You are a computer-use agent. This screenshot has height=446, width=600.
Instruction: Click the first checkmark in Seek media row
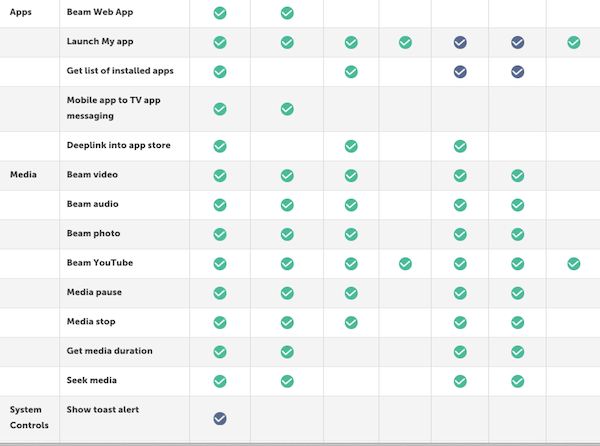click(x=220, y=381)
